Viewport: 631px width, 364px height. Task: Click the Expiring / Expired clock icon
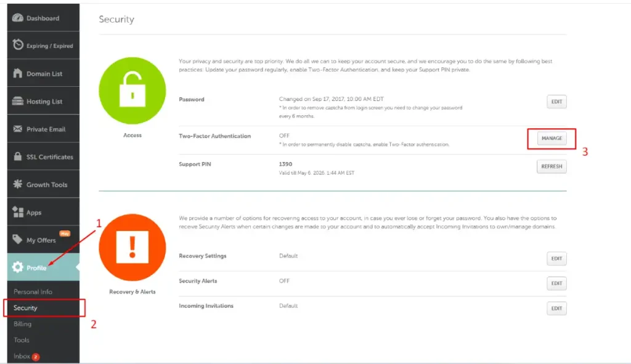tap(18, 44)
